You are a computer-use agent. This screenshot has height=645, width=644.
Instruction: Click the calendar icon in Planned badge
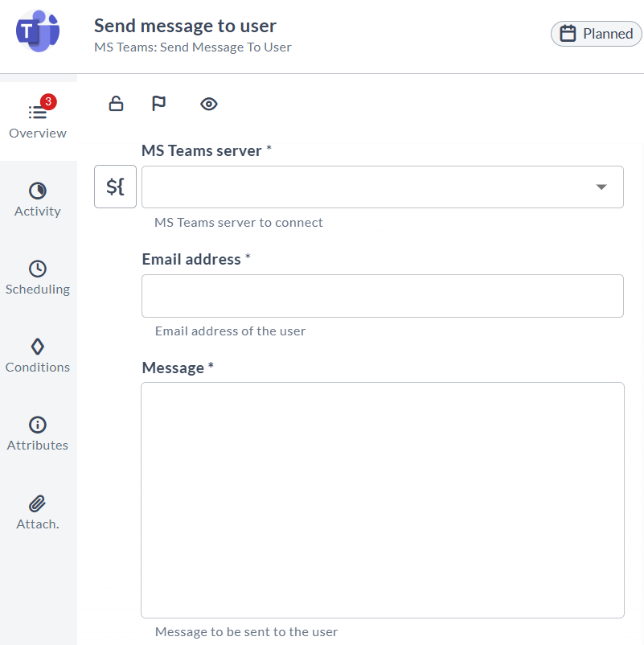point(568,34)
